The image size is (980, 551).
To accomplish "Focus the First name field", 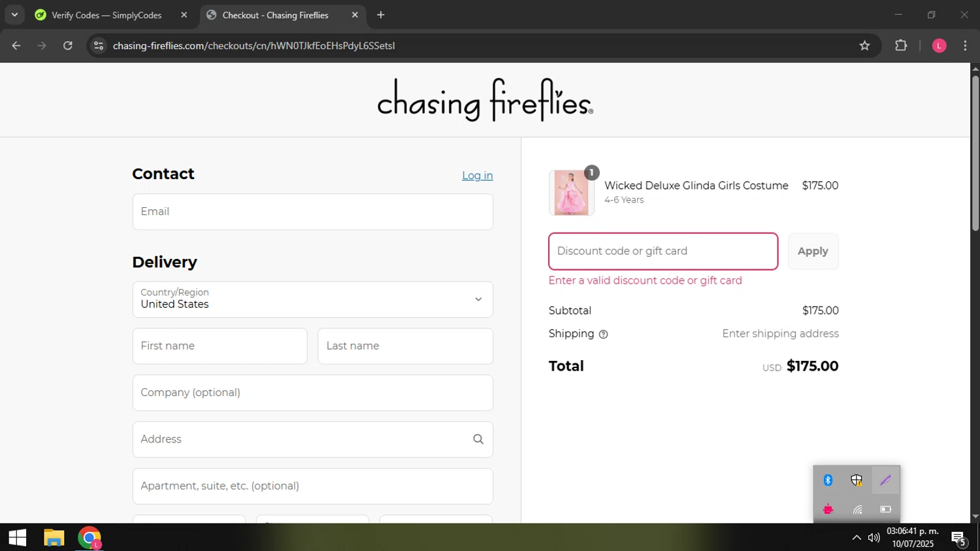I will [220, 346].
